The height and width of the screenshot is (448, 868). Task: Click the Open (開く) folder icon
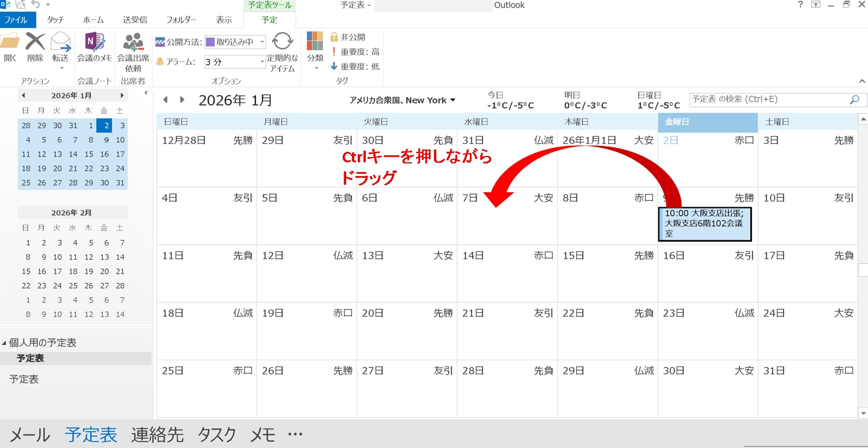tap(10, 43)
